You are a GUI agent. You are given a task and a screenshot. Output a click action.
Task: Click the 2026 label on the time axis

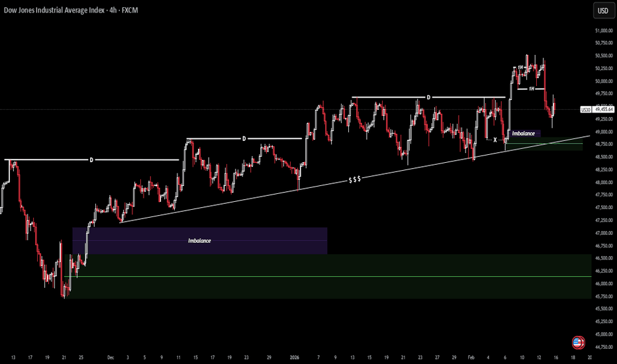[295, 357]
